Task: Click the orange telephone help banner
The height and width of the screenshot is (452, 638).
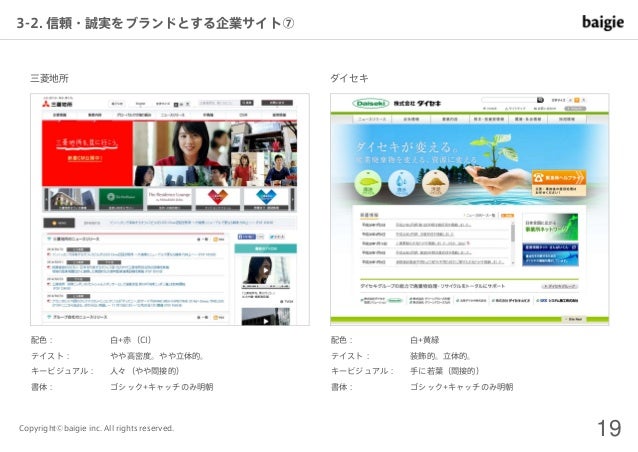Action: [x=559, y=183]
